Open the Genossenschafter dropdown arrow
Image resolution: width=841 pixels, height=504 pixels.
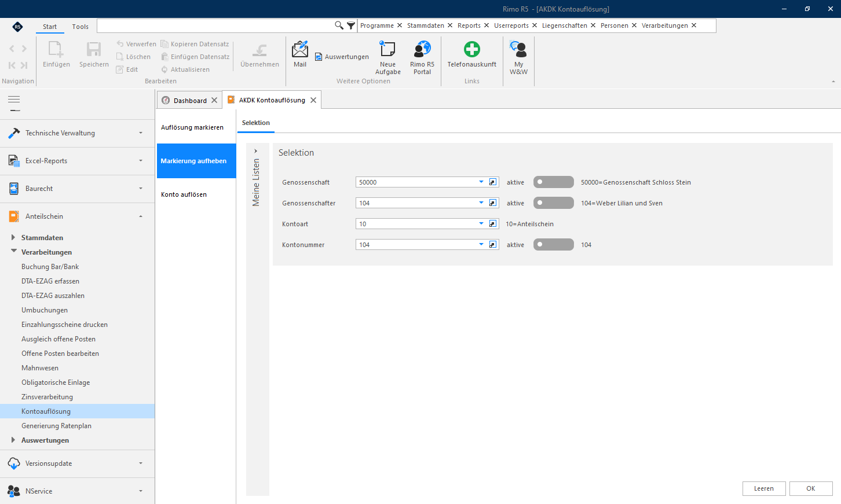[481, 203]
